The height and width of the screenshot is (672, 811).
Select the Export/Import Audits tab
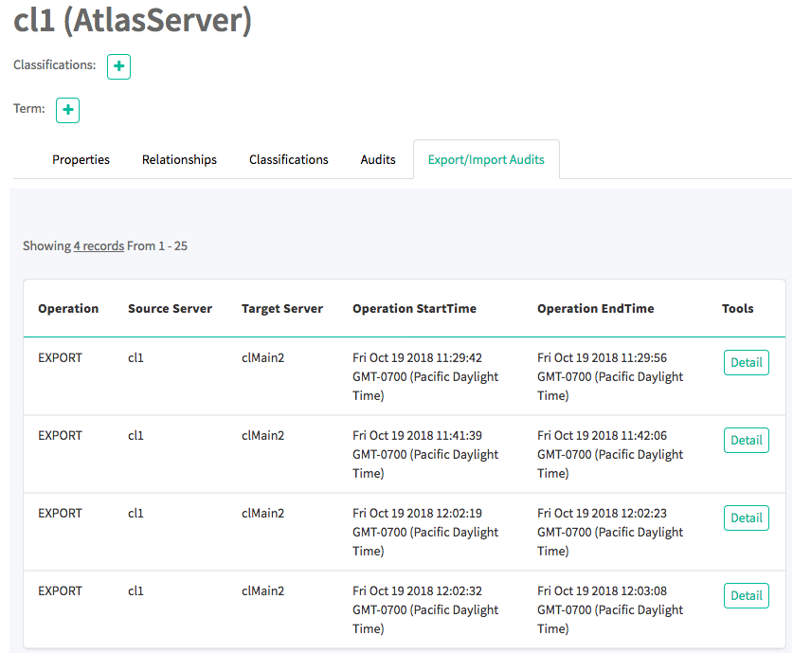[x=486, y=159]
